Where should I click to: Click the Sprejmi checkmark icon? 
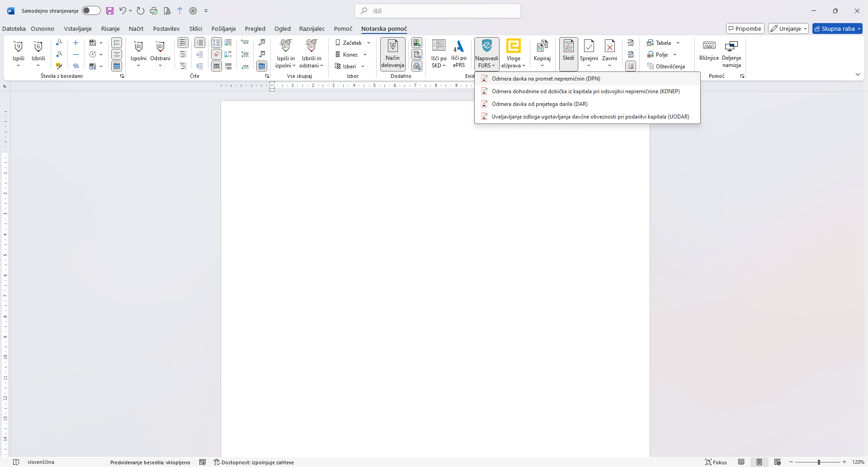589,47
